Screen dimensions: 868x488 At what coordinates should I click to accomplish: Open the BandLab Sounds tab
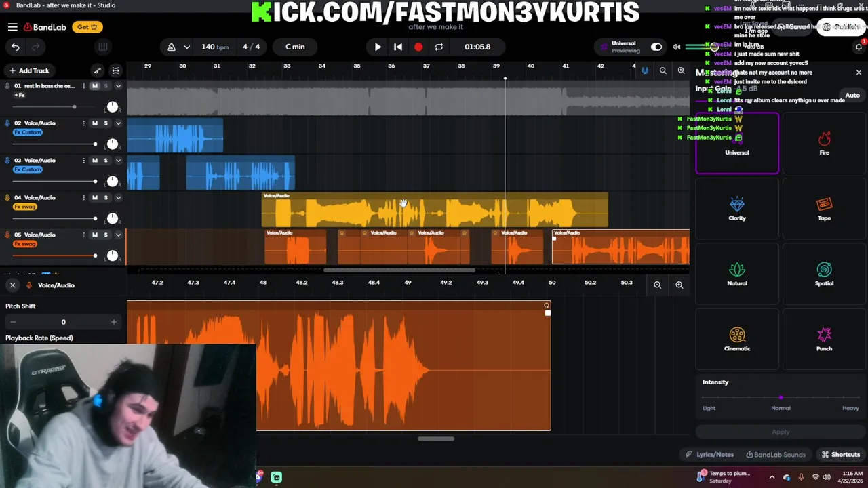point(776,455)
